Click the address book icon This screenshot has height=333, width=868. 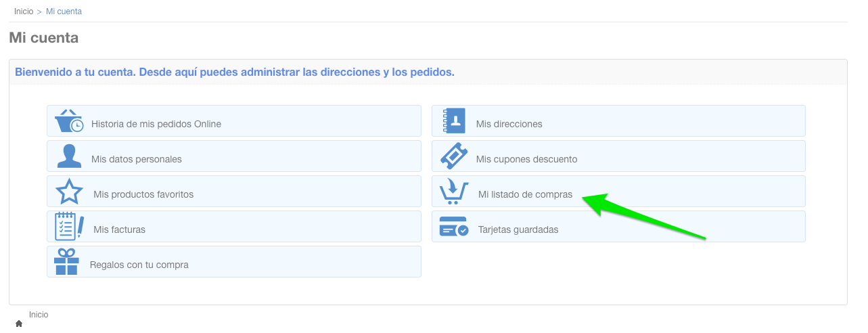pos(454,121)
